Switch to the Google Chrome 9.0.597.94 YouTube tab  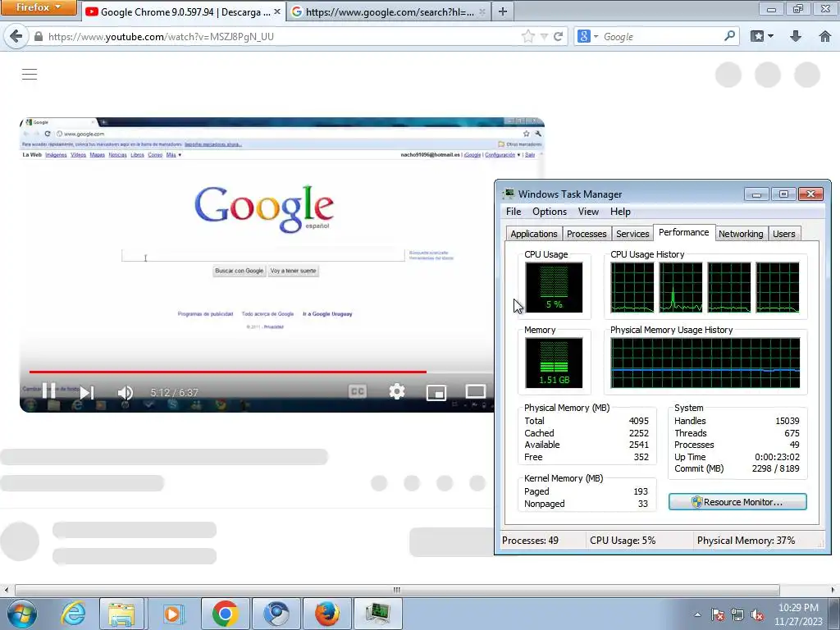184,11
